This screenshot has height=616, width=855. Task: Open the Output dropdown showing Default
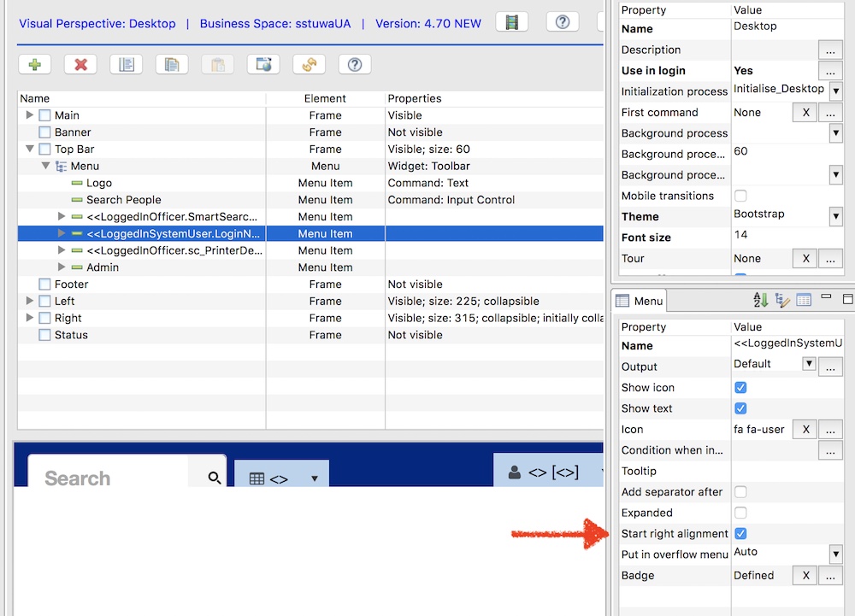[809, 364]
